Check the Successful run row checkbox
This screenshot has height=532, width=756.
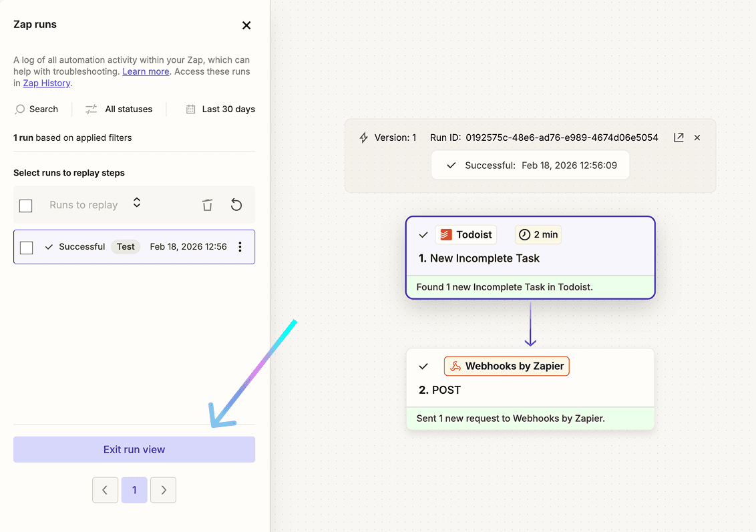tap(27, 248)
